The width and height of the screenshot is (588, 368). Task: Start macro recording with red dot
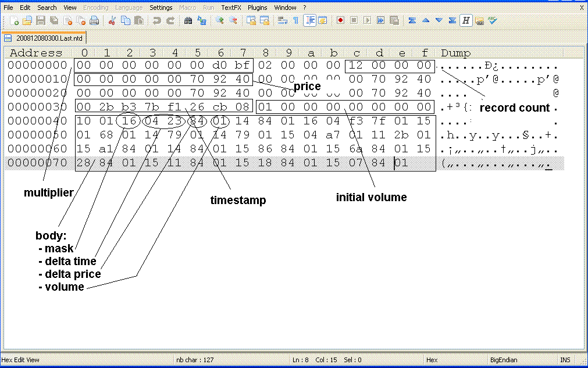340,20
